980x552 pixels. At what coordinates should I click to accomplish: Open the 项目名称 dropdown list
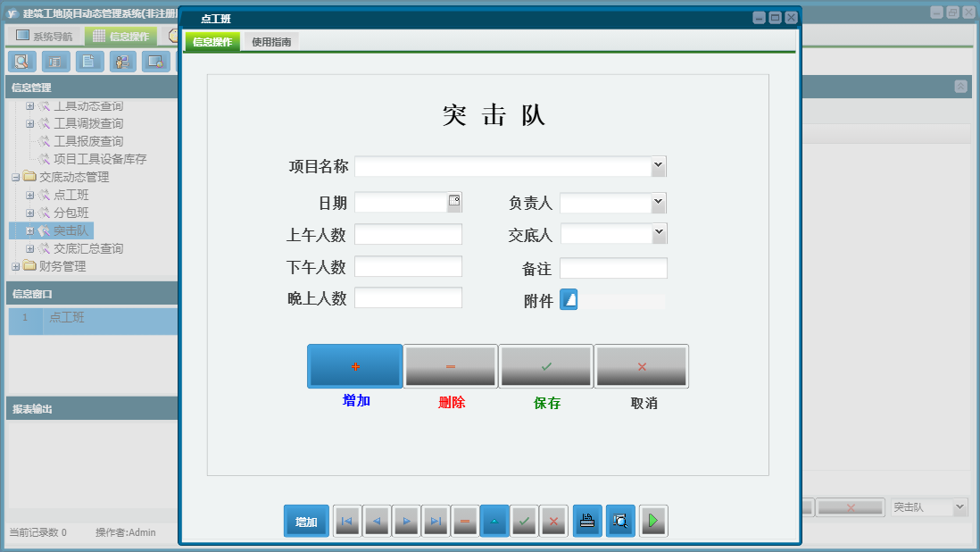[656, 165]
